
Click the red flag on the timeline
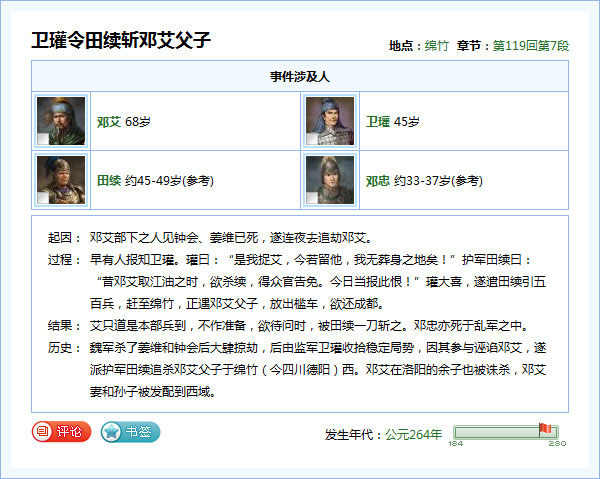[x=545, y=429]
